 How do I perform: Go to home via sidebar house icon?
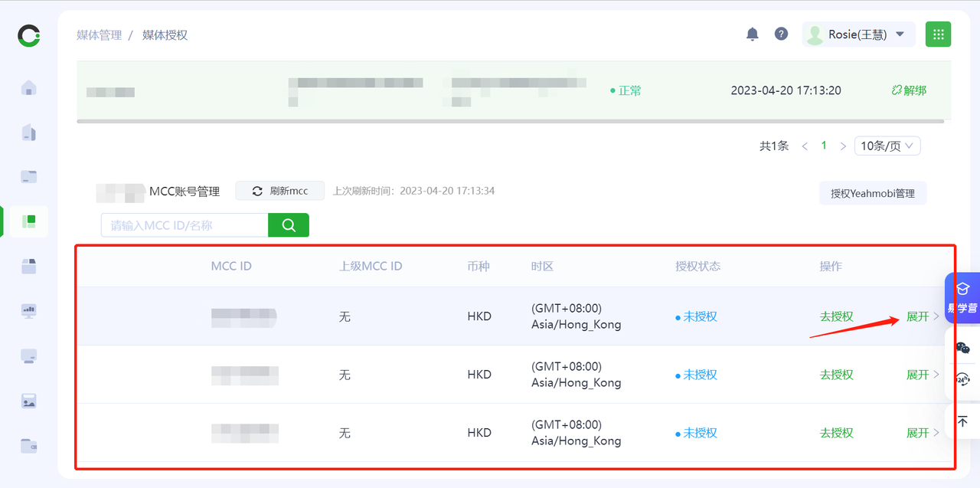click(x=29, y=88)
